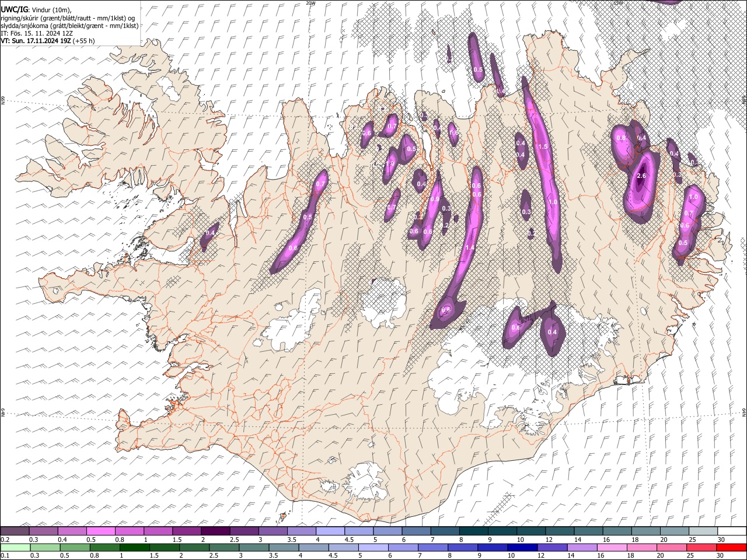Click the 'UWC/IG' title text
The image size is (747, 560).
[13, 10]
